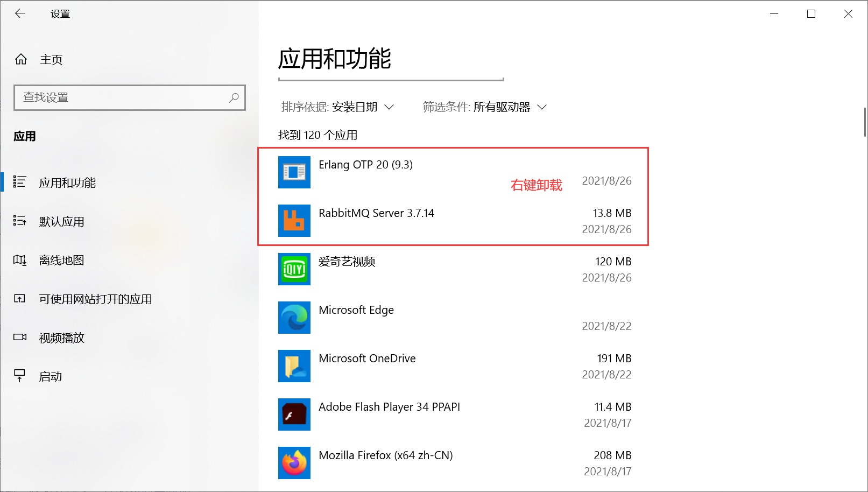Click the 启动 startup icon
The image size is (868, 492).
(19, 375)
